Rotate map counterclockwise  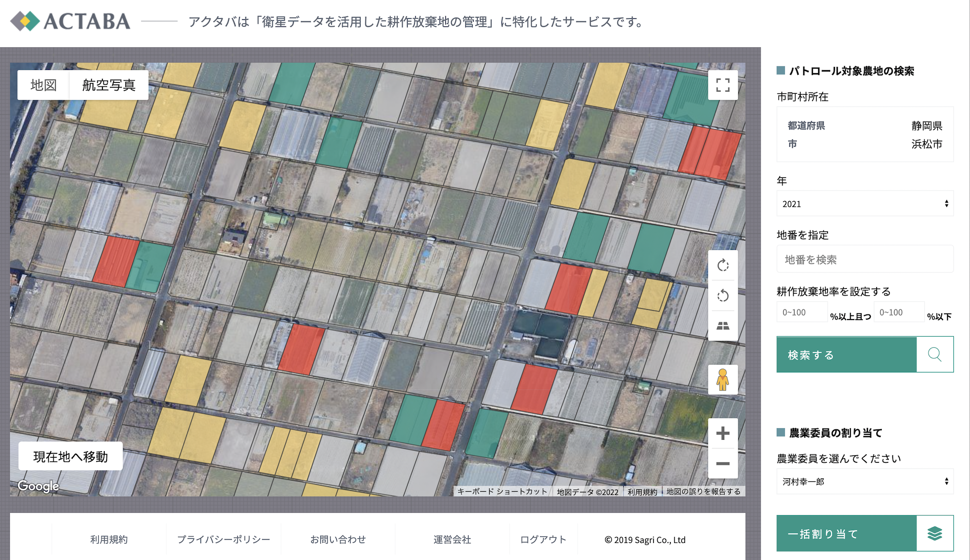(723, 296)
